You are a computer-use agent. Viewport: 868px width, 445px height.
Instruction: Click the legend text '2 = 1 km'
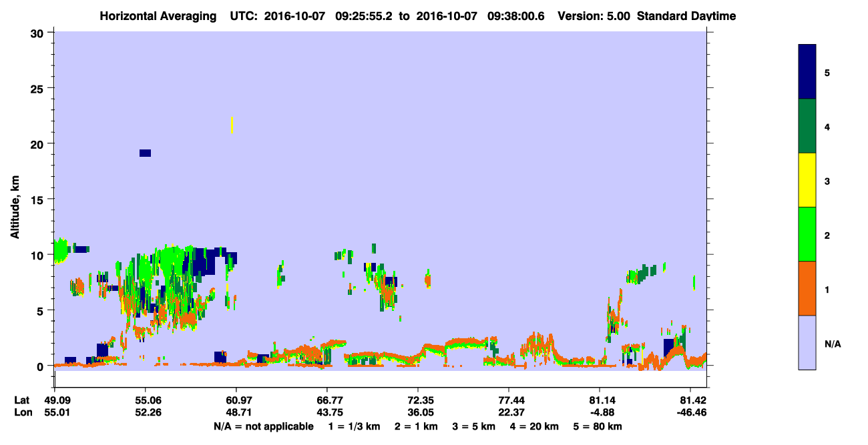pos(417,426)
